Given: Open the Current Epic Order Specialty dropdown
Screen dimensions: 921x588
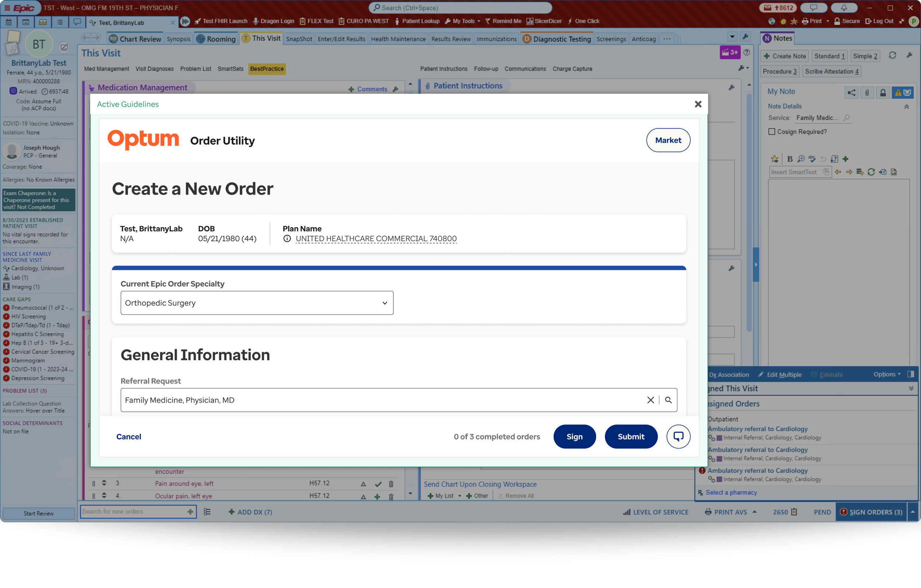Looking at the screenshot, I should coord(257,303).
